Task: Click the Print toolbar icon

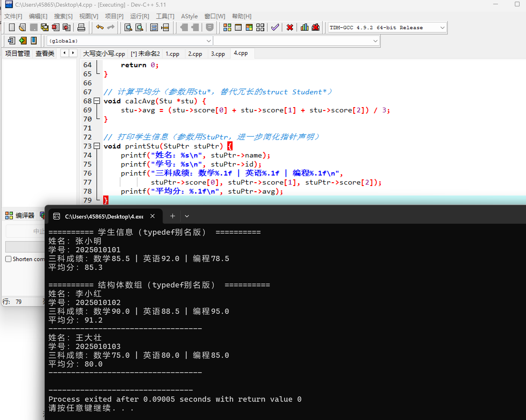Action: coord(81,27)
